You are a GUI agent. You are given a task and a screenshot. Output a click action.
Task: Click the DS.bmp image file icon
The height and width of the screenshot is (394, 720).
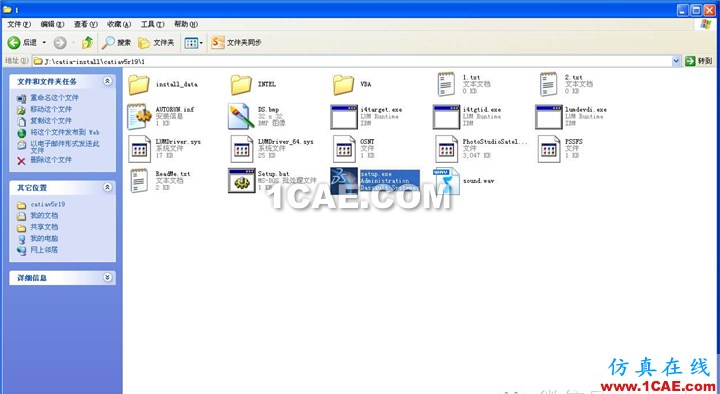(x=242, y=116)
